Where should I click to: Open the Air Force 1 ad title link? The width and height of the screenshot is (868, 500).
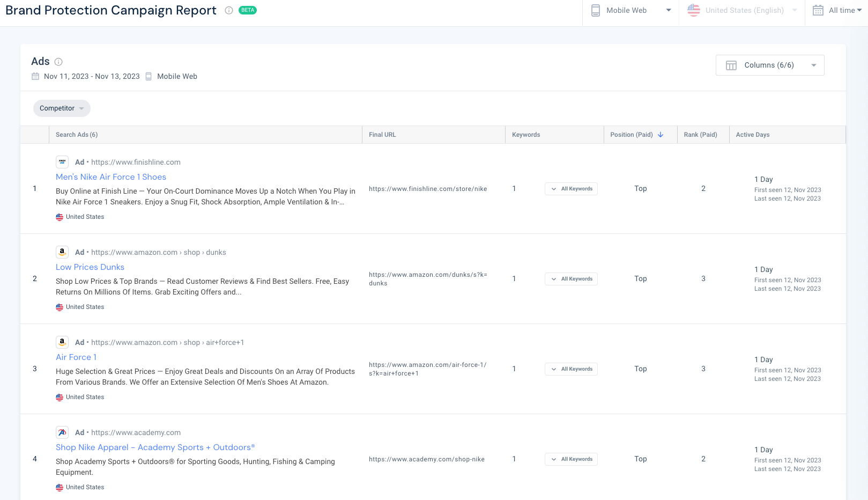76,357
